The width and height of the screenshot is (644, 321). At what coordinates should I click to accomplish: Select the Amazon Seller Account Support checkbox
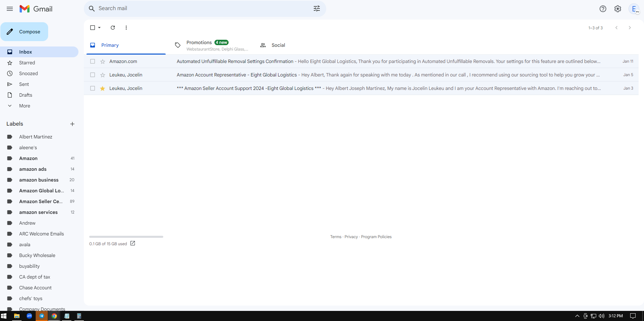[93, 88]
